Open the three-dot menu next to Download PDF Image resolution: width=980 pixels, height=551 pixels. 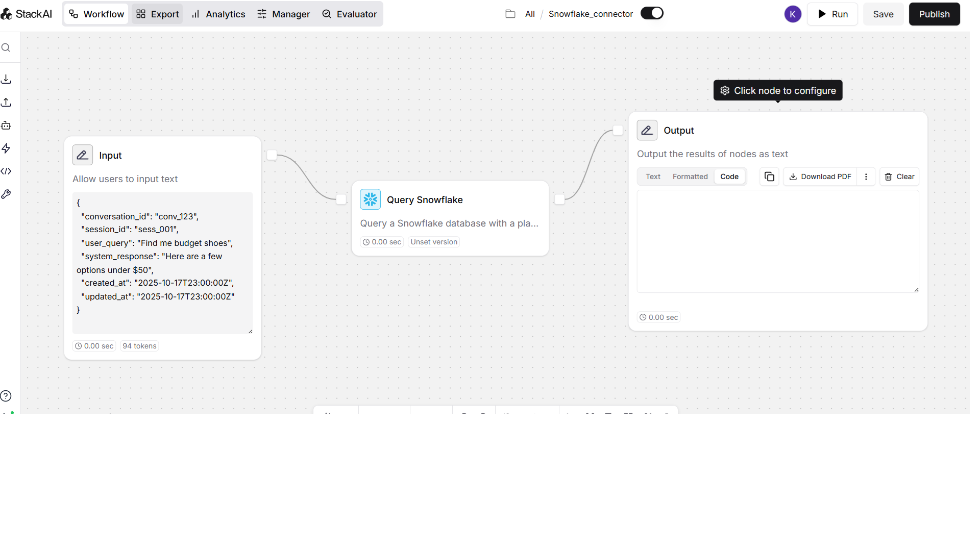click(x=866, y=177)
